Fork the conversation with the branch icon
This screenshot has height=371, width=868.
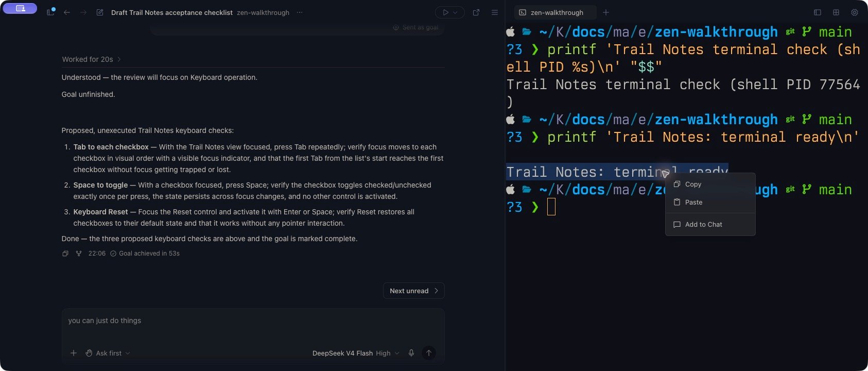tap(79, 254)
